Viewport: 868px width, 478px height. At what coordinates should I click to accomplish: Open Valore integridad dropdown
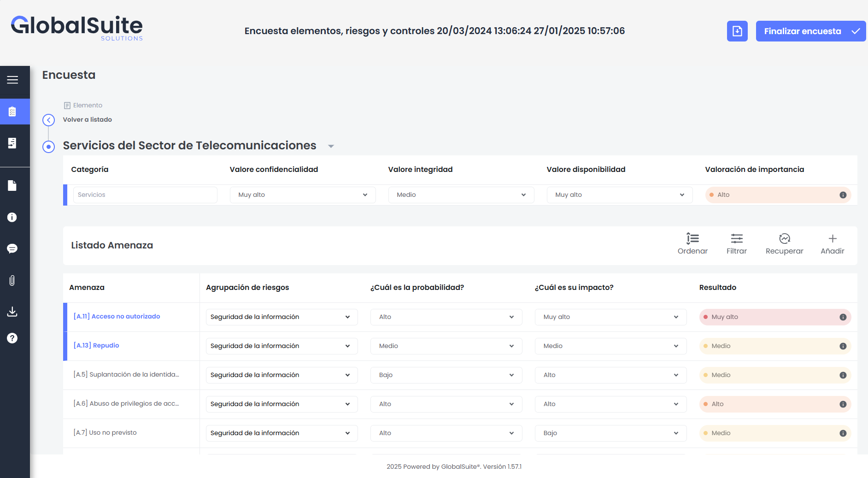[x=461, y=195]
